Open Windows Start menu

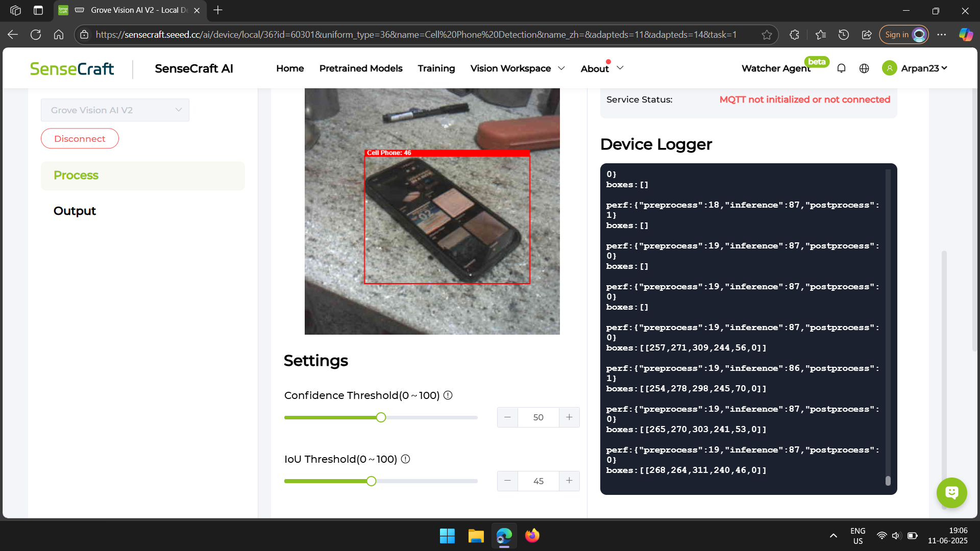pyautogui.click(x=447, y=536)
